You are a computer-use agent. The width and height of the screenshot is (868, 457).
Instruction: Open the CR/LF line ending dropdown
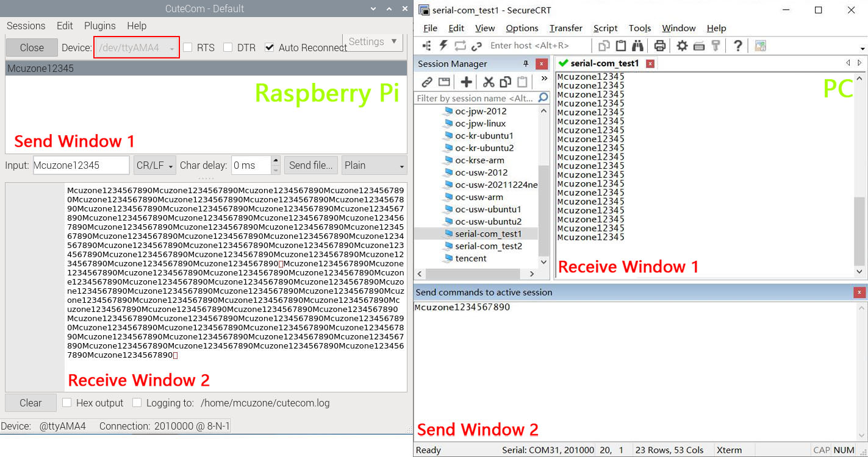click(155, 166)
